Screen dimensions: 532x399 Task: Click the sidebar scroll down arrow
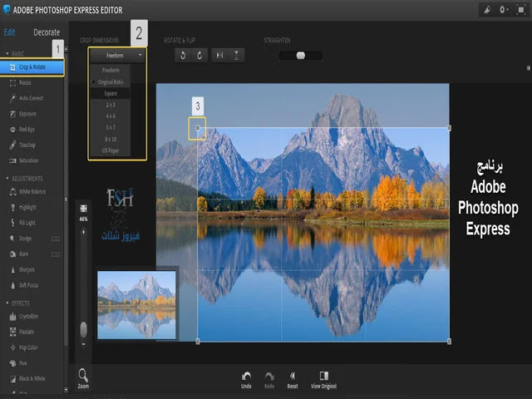[66, 390]
